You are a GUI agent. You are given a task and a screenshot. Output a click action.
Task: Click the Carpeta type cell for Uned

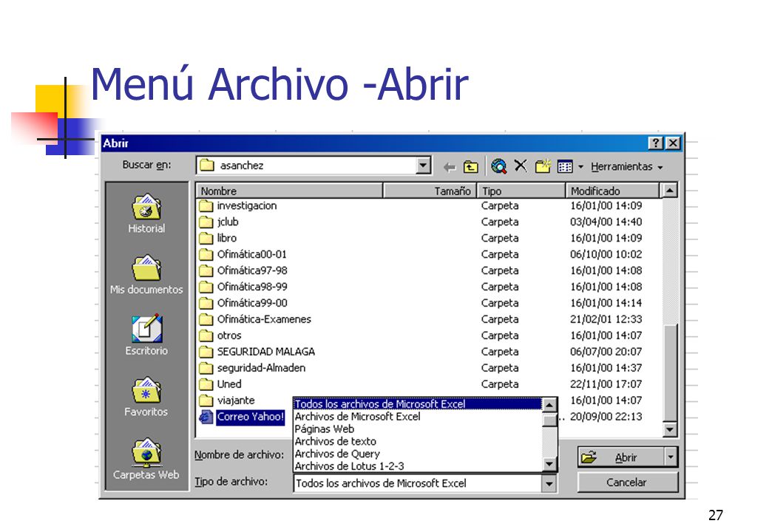coord(500,384)
